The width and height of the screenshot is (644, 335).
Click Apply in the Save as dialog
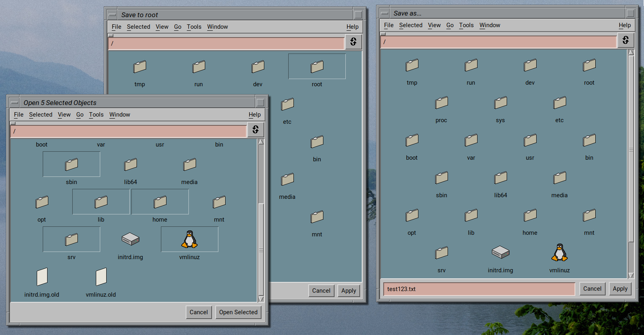click(x=620, y=289)
